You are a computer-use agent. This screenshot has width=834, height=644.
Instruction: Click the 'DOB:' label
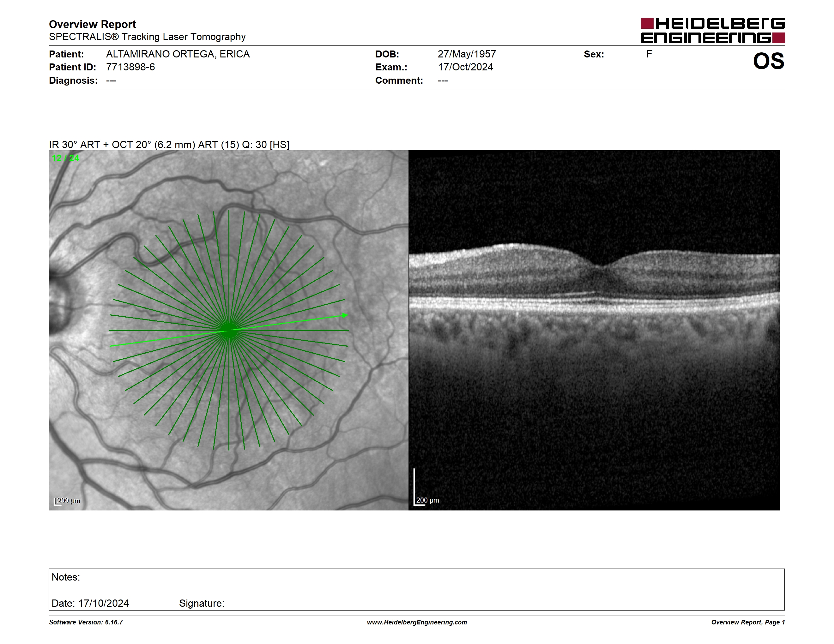click(387, 54)
